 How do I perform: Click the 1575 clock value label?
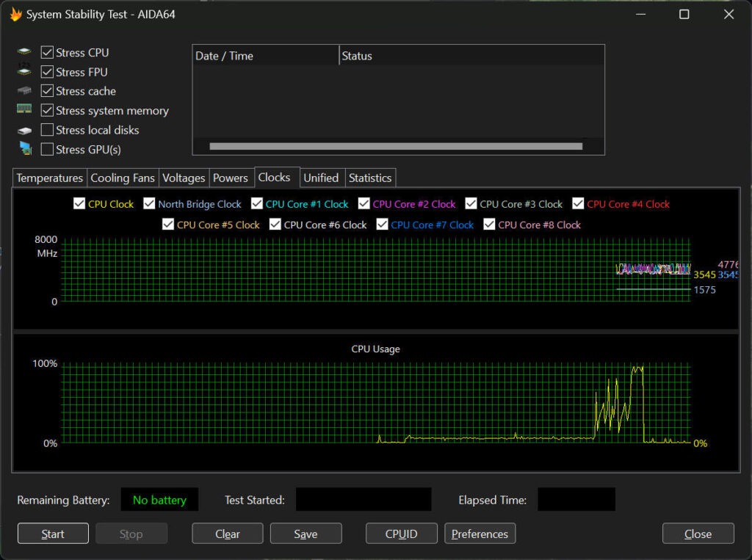(x=704, y=290)
